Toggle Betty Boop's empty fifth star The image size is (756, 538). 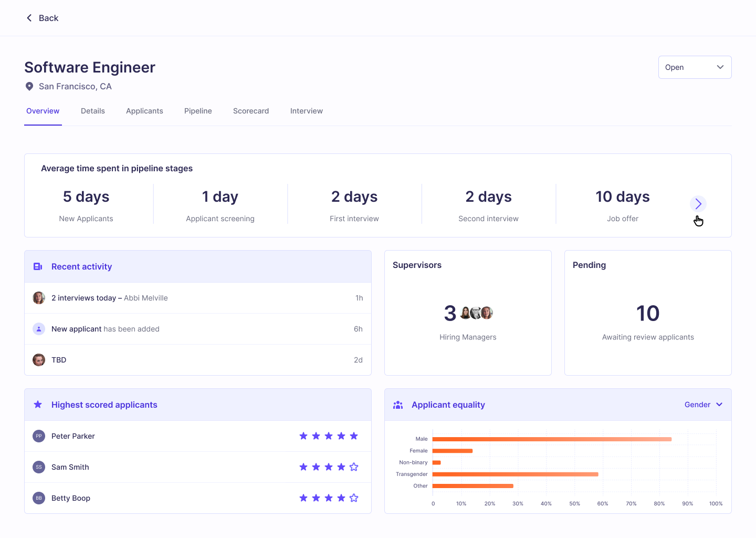354,498
